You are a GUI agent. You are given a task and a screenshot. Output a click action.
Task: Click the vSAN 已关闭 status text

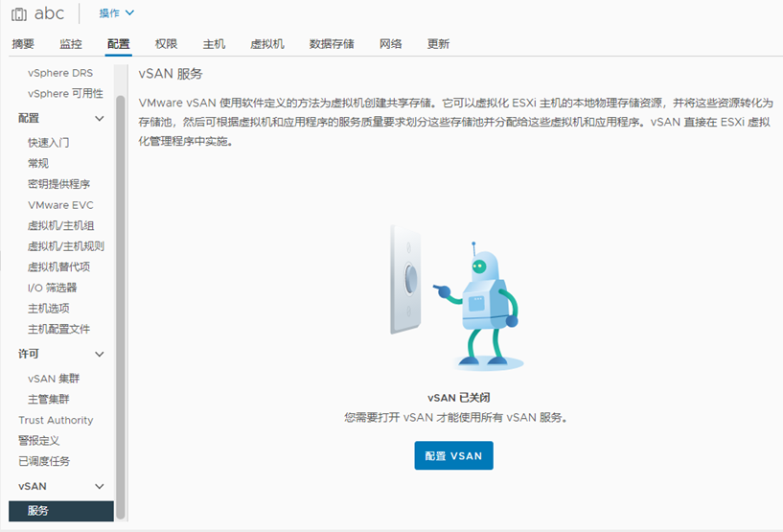tap(458, 398)
